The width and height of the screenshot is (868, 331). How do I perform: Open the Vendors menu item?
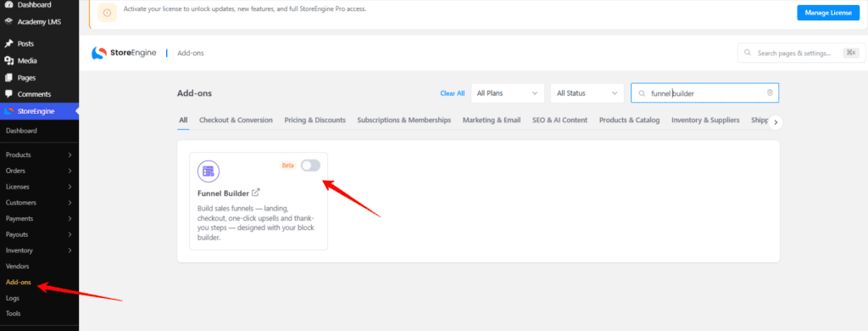(x=17, y=266)
